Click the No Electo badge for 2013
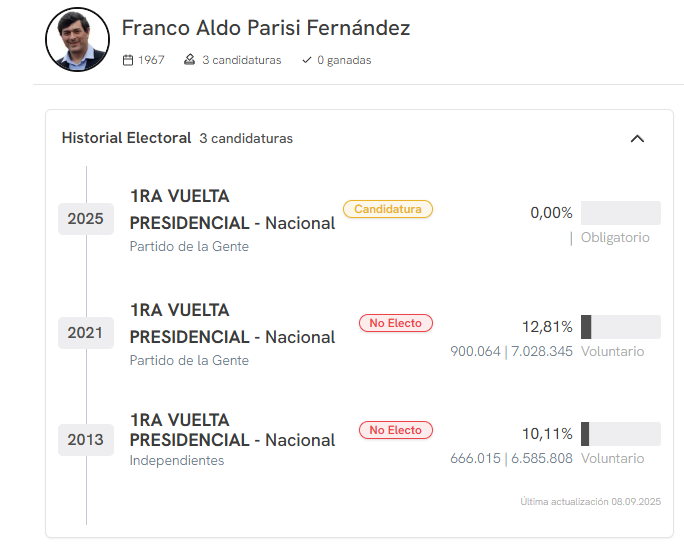684x545 pixels. click(396, 430)
